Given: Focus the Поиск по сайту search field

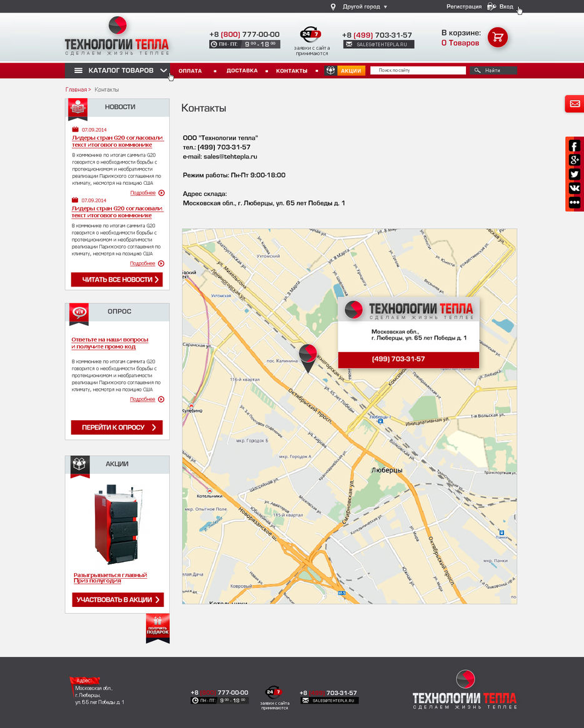Looking at the screenshot, I should pyautogui.click(x=418, y=71).
